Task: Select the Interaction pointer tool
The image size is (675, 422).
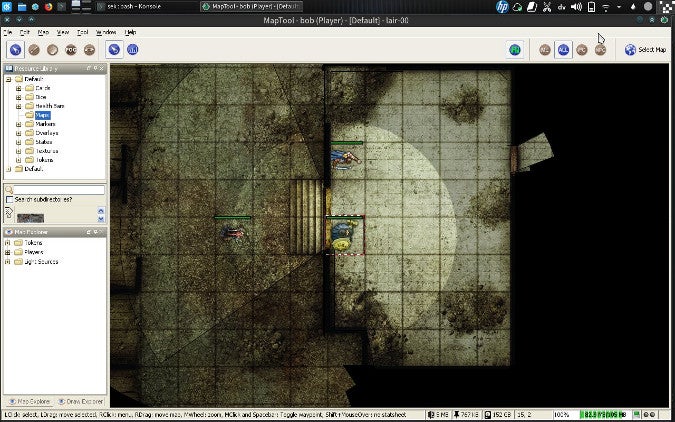Action: [17, 49]
